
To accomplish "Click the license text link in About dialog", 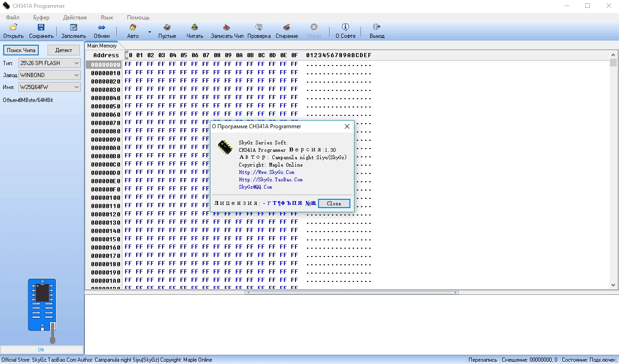I will 289,203.
